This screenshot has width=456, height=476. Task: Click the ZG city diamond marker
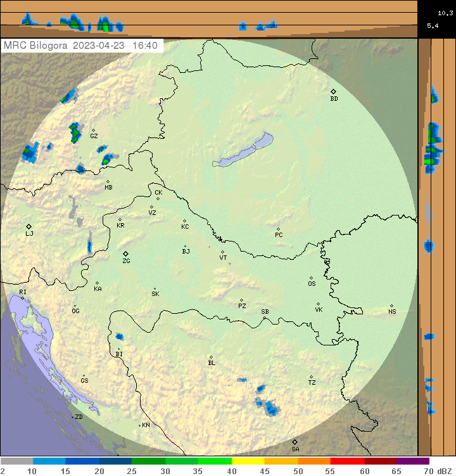coord(125,254)
